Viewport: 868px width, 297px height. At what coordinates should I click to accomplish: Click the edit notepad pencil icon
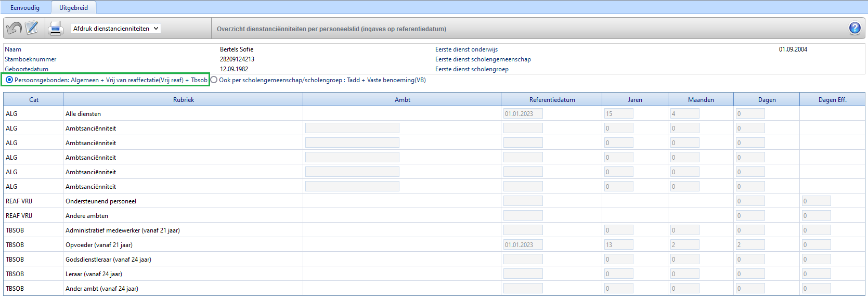(x=32, y=28)
